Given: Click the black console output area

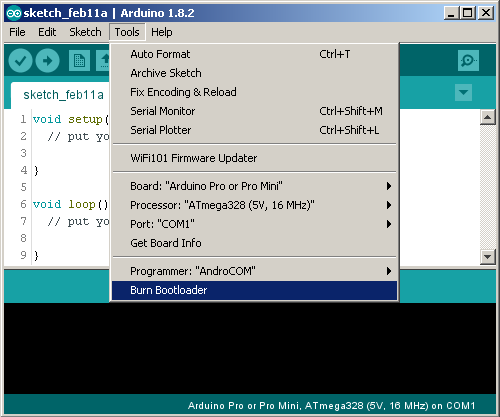Looking at the screenshot, I should coord(250,348).
